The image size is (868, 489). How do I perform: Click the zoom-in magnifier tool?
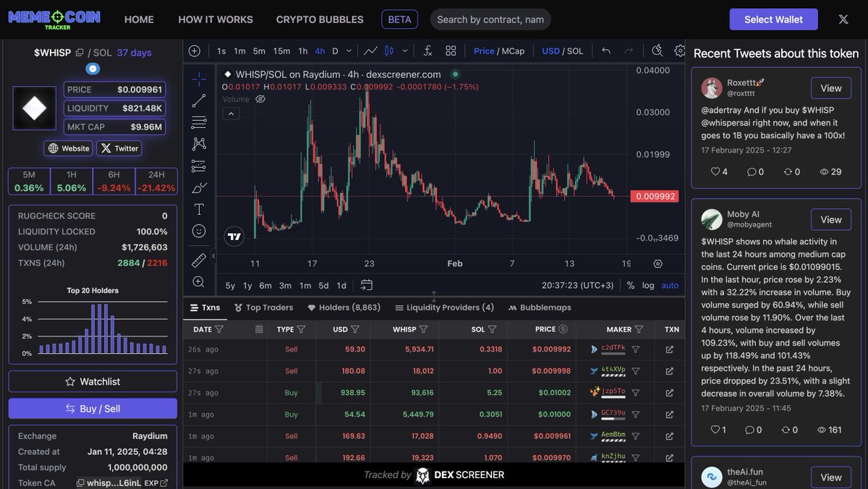pyautogui.click(x=199, y=281)
